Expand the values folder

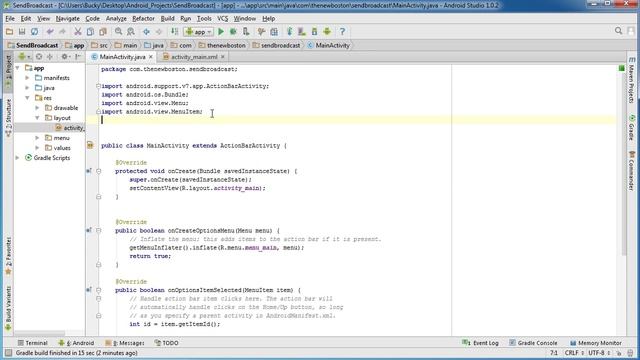point(37,148)
